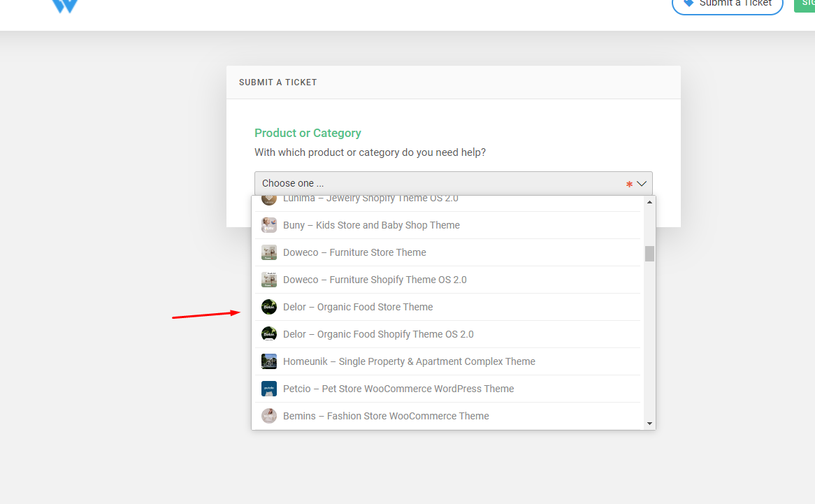Pick Delor – Organic Food Store Theme
This screenshot has width=815, height=504.
pos(447,307)
